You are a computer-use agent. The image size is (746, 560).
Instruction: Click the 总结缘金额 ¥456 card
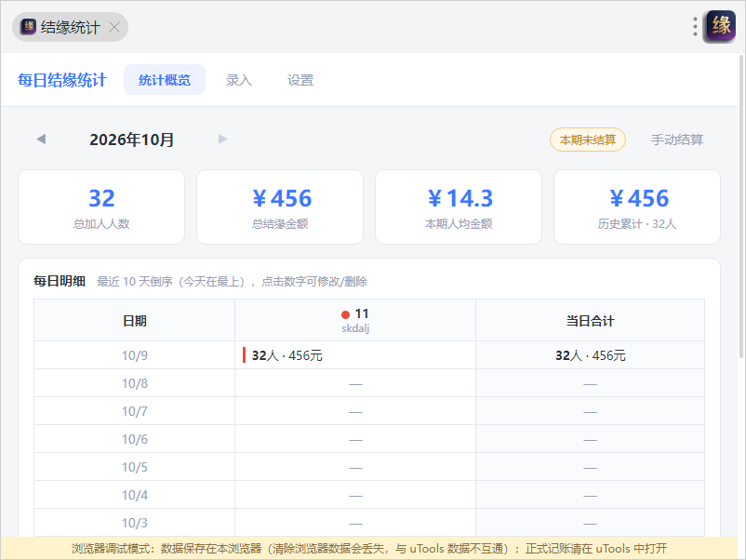(x=280, y=207)
